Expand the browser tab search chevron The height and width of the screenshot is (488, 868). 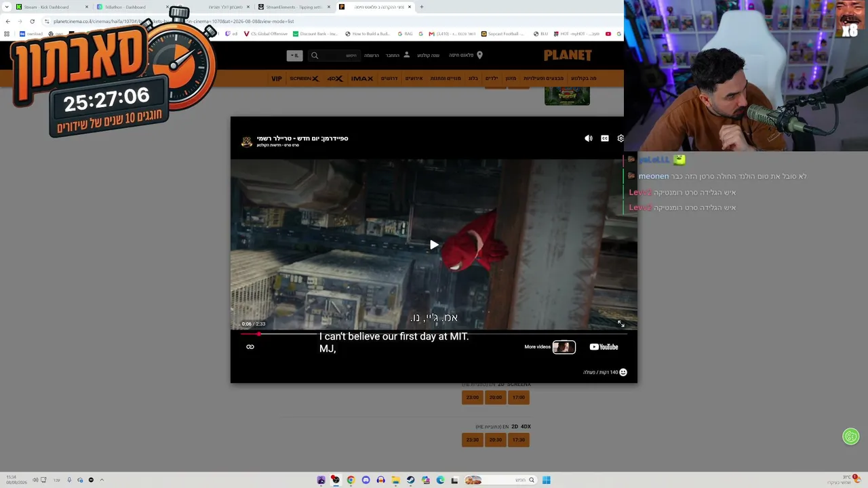[x=7, y=7]
